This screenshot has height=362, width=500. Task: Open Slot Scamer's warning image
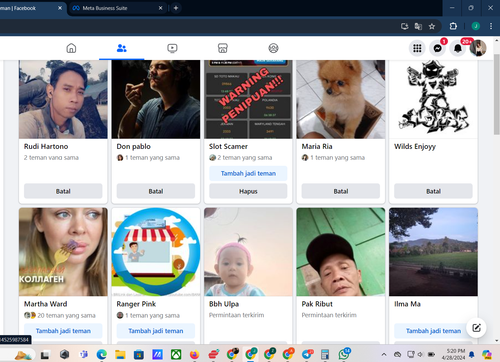pos(248,99)
